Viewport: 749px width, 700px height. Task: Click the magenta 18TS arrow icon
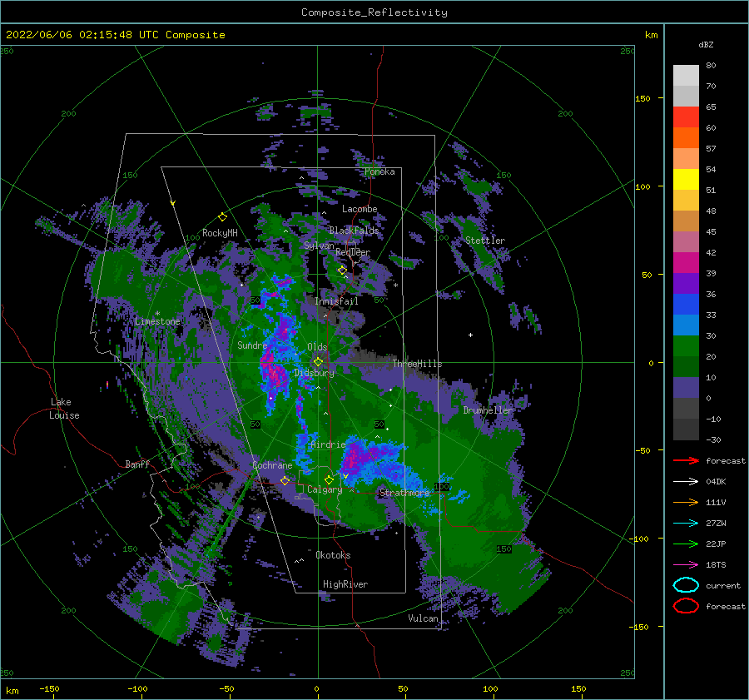pyautogui.click(x=686, y=565)
